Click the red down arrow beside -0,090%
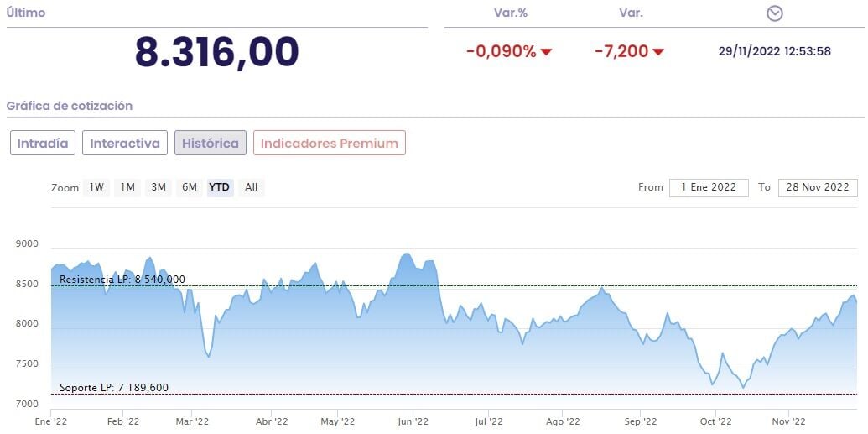 click(547, 52)
